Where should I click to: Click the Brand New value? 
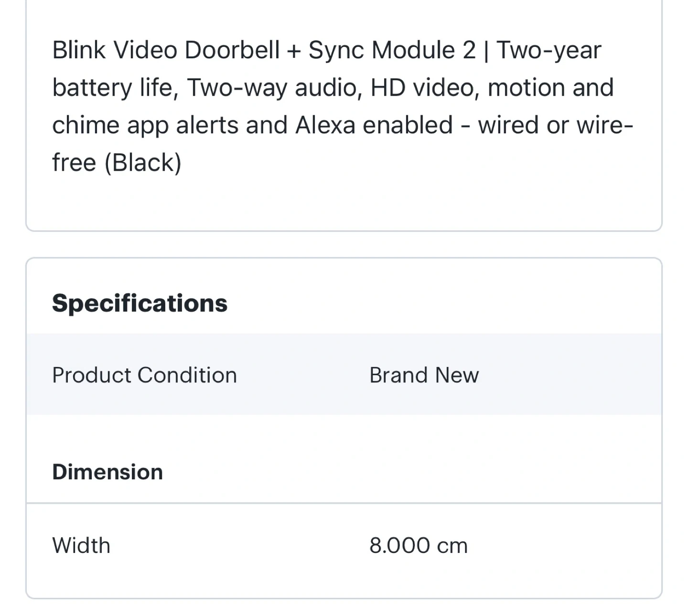click(424, 375)
